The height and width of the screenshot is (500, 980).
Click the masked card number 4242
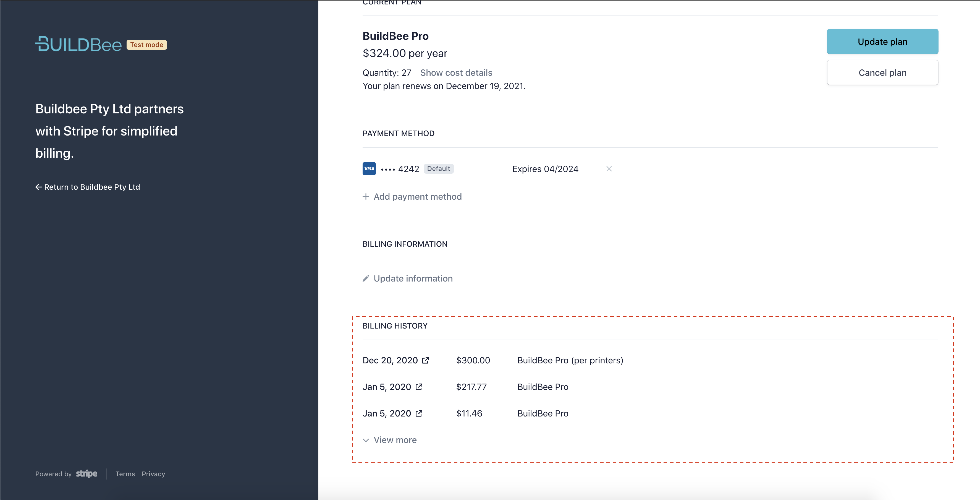[399, 169]
